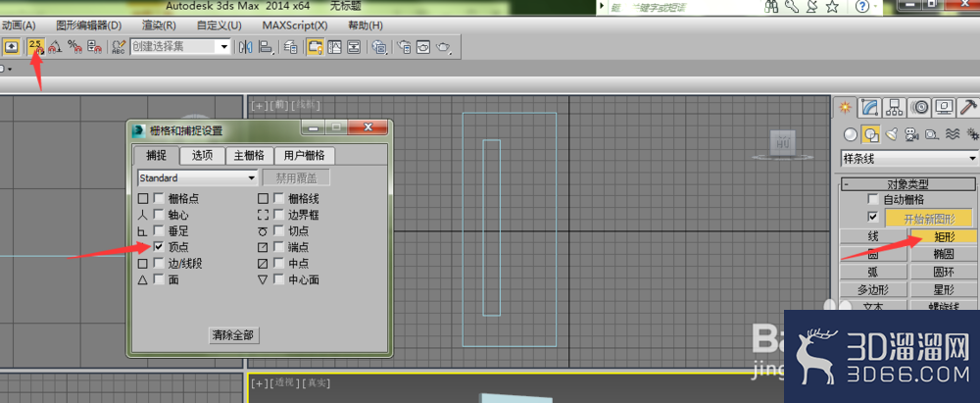
Task: Open the Curve Editor icon
Action: (x=334, y=47)
